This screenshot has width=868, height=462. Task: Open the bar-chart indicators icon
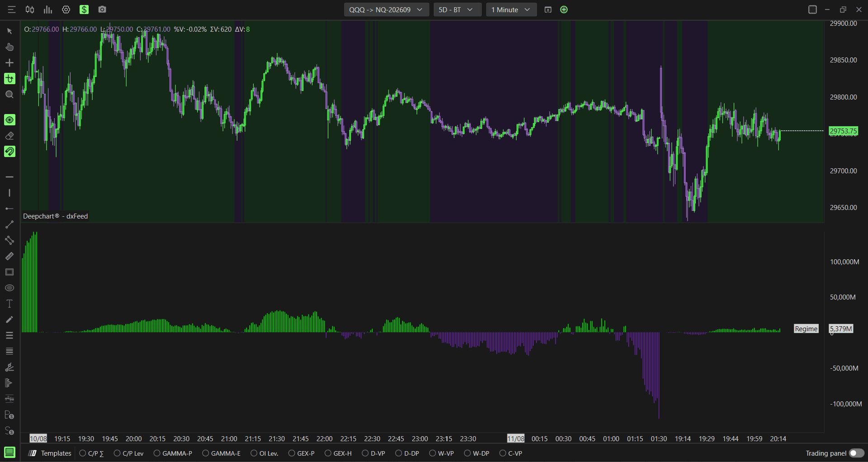(x=48, y=10)
